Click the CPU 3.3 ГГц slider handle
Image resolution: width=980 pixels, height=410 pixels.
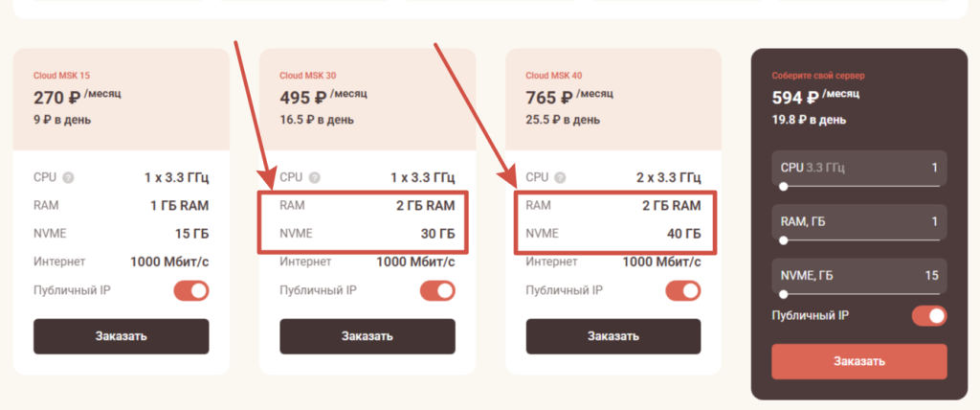pyautogui.click(x=784, y=187)
